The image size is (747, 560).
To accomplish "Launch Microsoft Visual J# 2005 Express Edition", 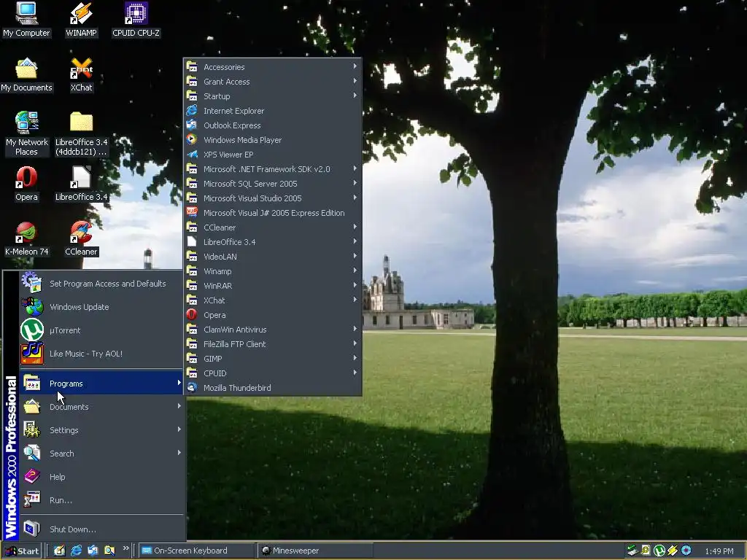I will (x=273, y=213).
